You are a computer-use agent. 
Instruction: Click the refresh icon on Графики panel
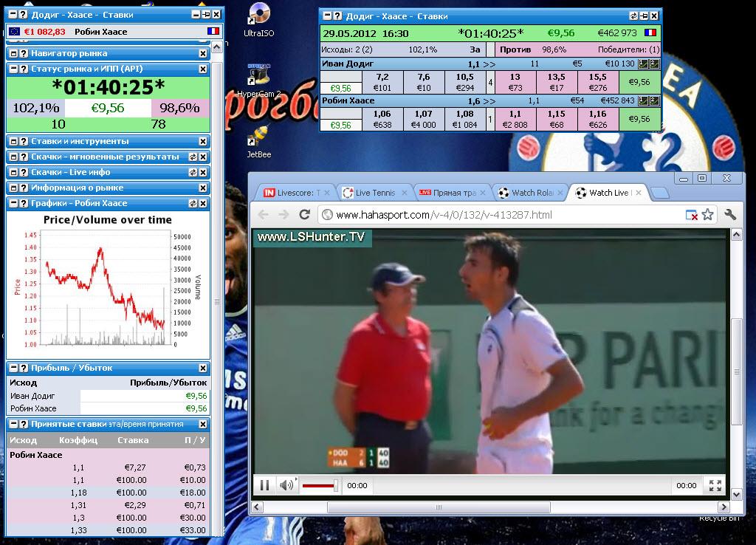[193, 203]
